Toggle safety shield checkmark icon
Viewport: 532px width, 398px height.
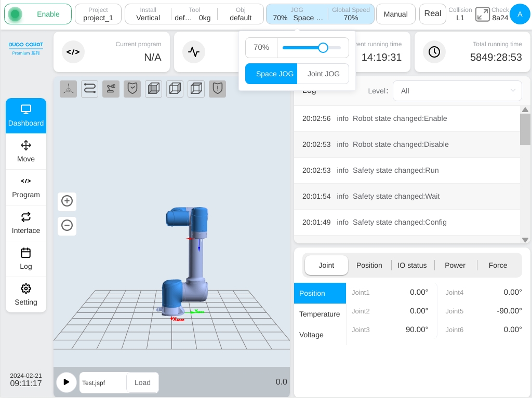(x=132, y=89)
